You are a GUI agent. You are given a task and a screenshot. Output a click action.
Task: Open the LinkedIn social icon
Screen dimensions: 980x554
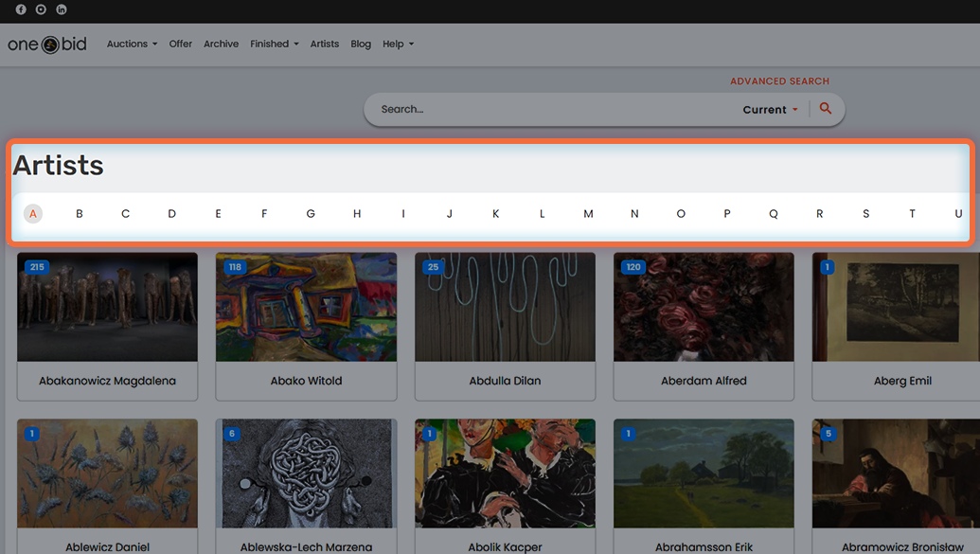pyautogui.click(x=62, y=9)
